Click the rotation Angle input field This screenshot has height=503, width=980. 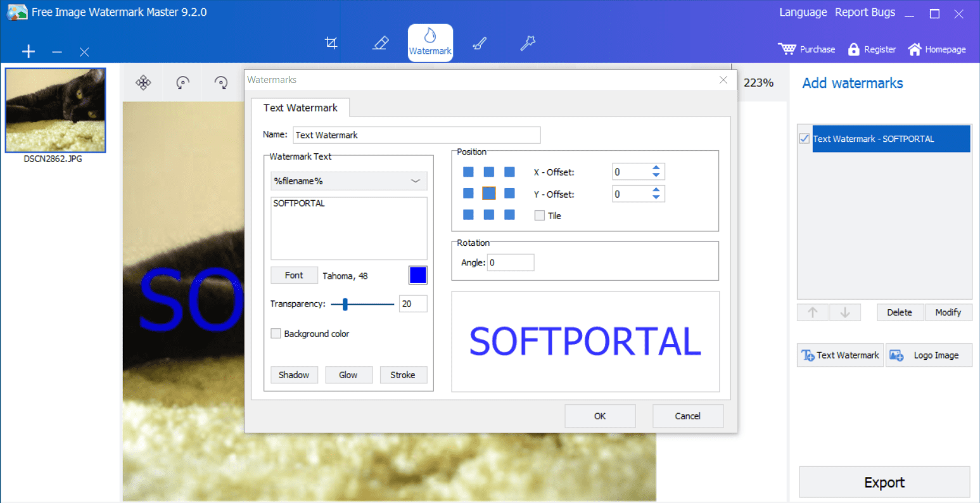tap(511, 262)
